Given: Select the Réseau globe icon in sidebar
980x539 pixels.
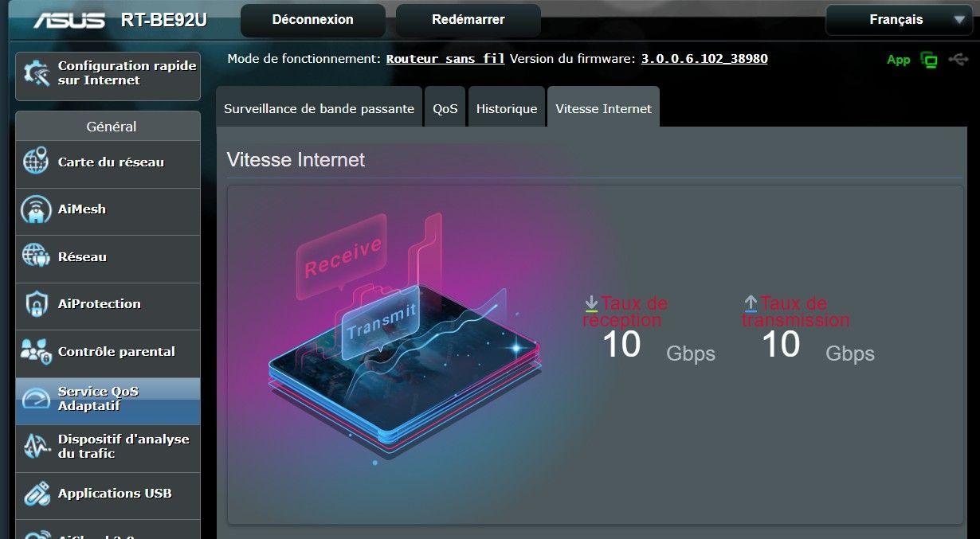Looking at the screenshot, I should click(x=36, y=256).
